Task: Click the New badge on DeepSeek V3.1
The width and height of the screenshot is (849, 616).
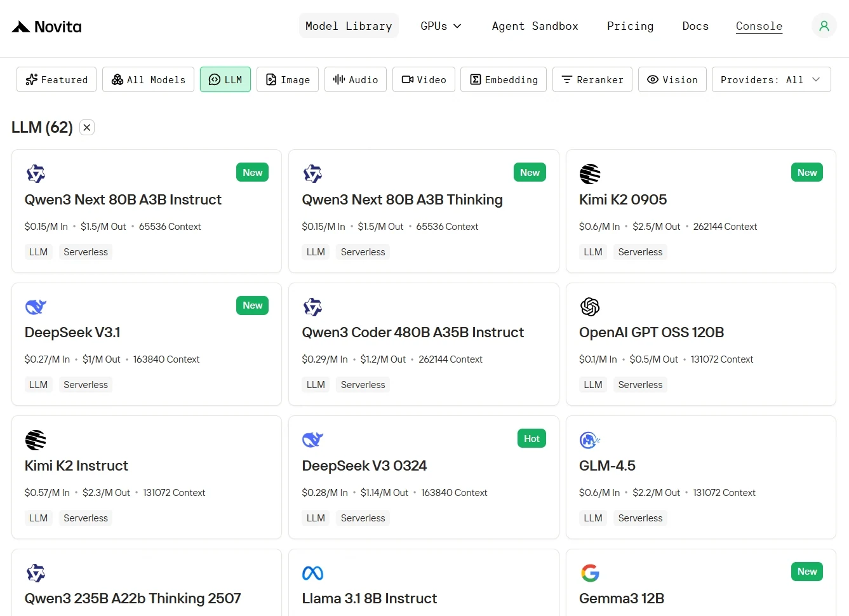Action: (x=253, y=305)
